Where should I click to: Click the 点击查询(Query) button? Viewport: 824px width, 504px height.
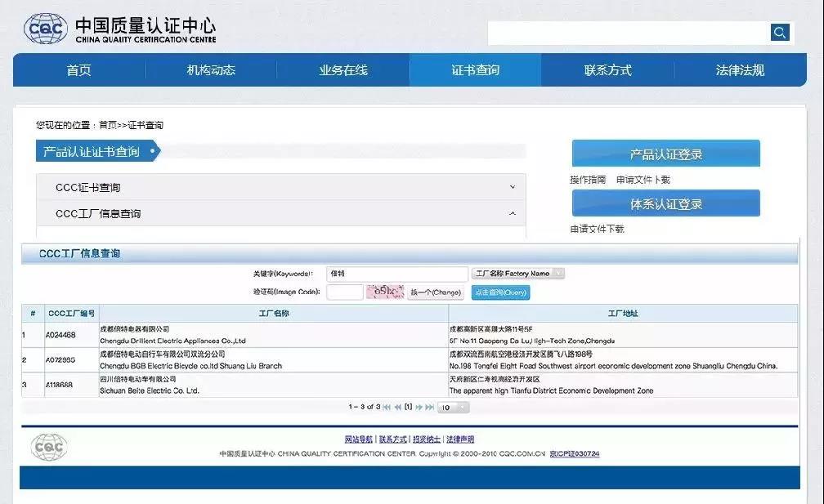coord(500,292)
